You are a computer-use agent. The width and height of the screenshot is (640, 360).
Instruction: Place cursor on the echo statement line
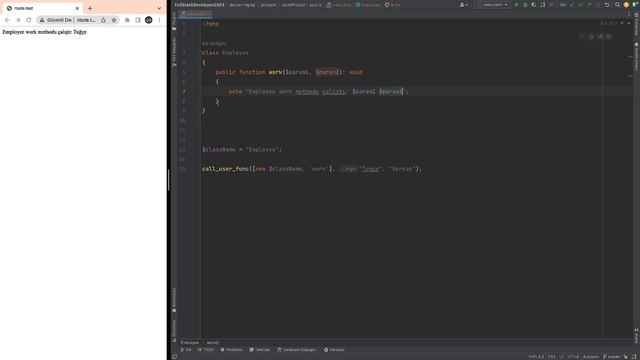[318, 91]
